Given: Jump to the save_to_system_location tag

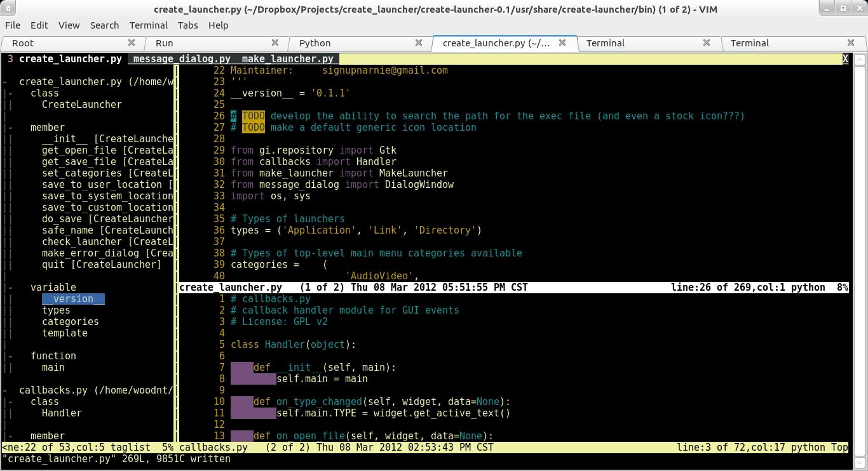Looking at the screenshot, I should 107,196.
